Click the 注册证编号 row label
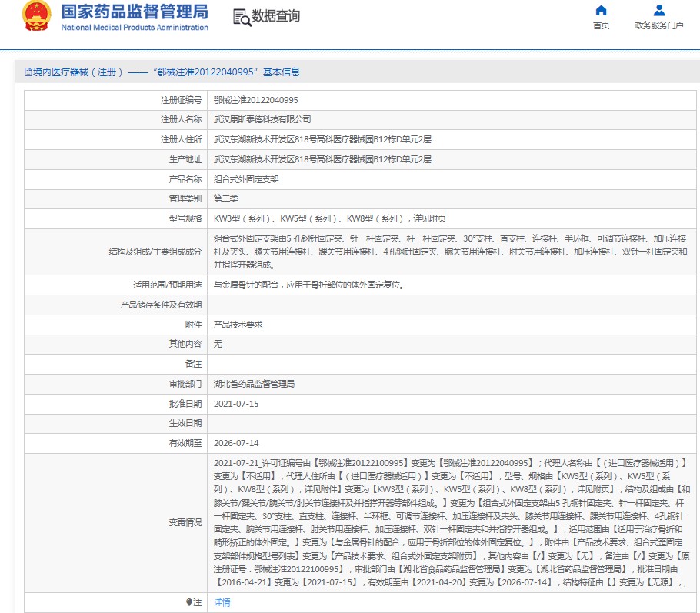Image resolution: width=700 pixels, height=613 pixels. (182, 100)
